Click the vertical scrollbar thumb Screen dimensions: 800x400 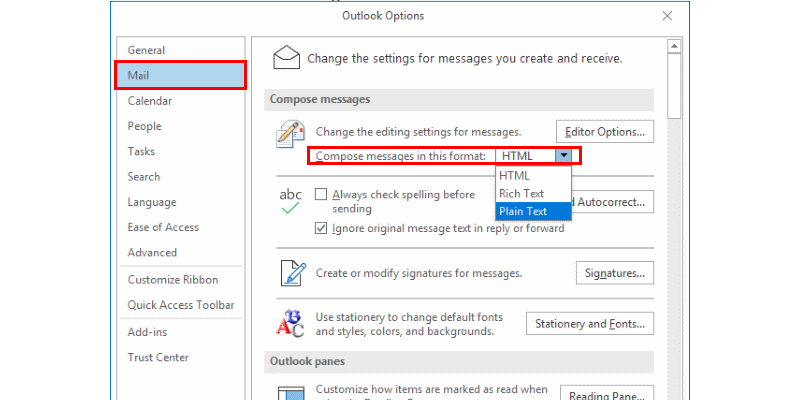point(674,86)
